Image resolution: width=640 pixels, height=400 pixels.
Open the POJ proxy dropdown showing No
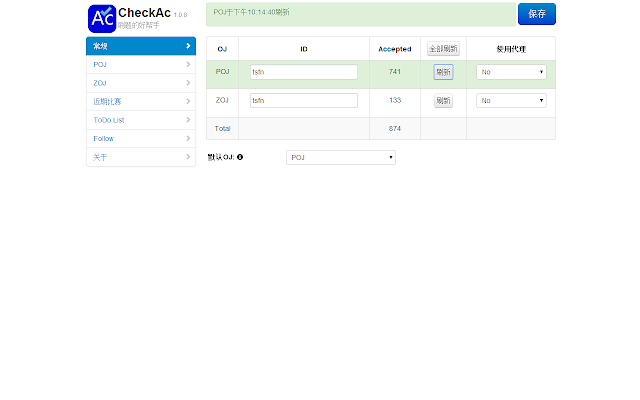(511, 72)
